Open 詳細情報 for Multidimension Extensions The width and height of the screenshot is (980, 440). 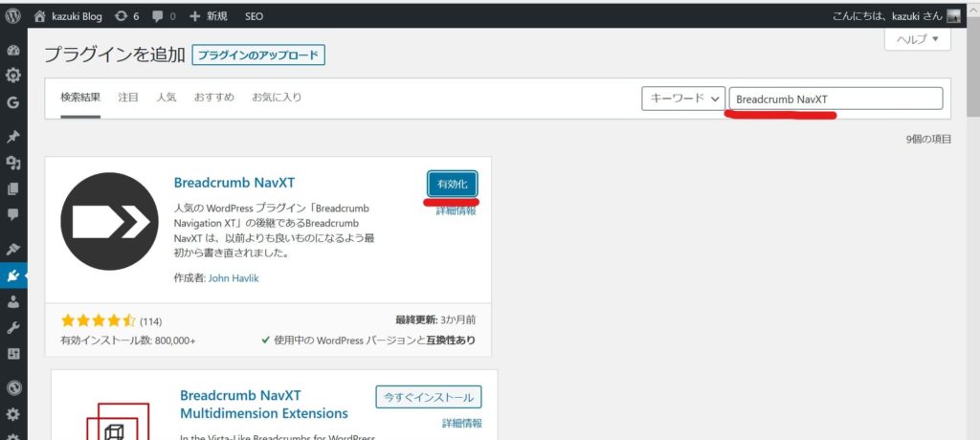coord(462,423)
